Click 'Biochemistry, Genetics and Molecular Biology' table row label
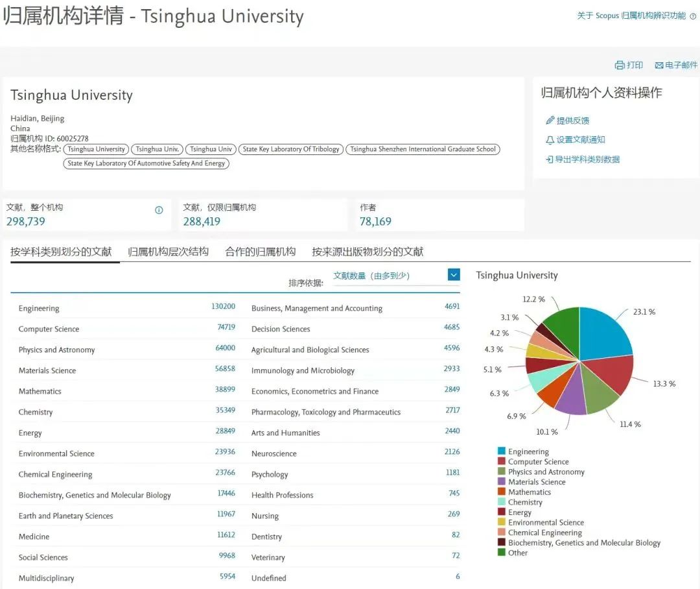700x589 pixels. tap(95, 495)
